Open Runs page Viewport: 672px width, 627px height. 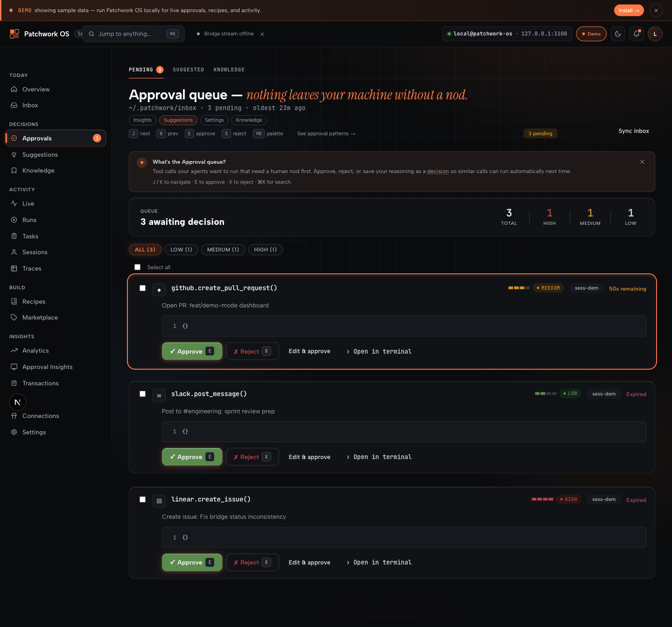click(x=56, y=220)
